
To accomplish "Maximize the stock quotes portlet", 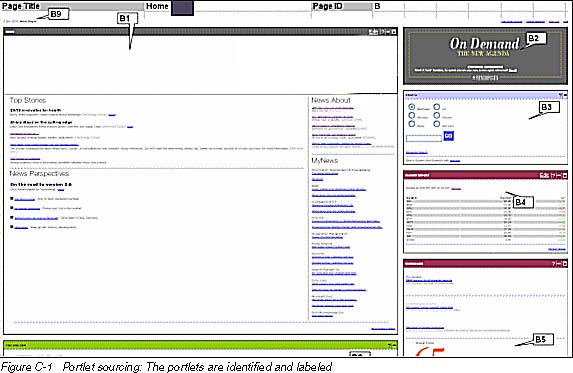I will pyautogui.click(x=564, y=175).
